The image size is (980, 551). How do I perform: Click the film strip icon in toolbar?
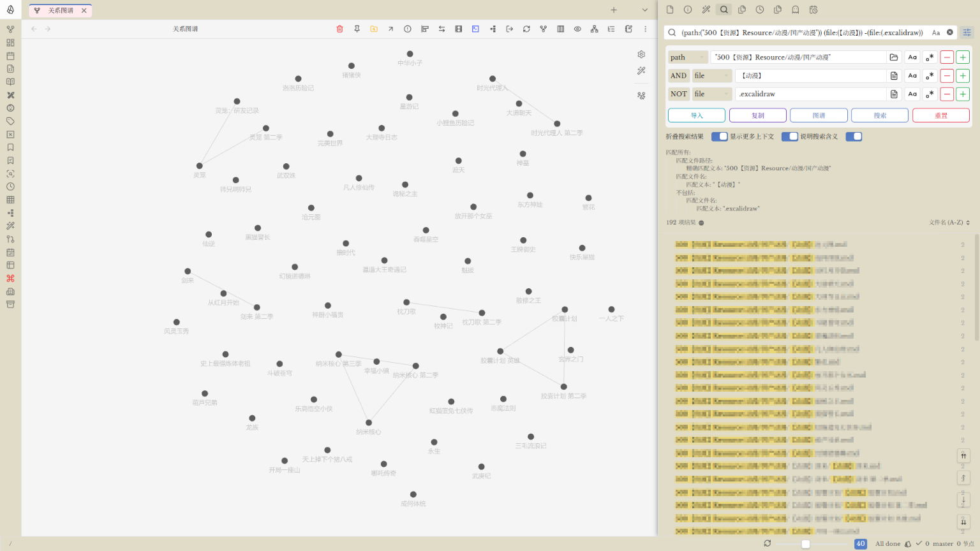coord(459,29)
